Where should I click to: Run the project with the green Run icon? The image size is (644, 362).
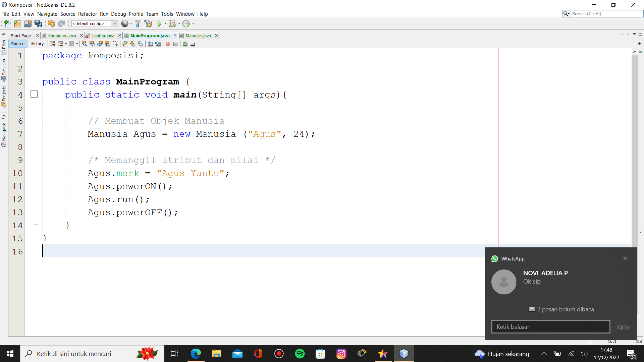[x=159, y=23]
